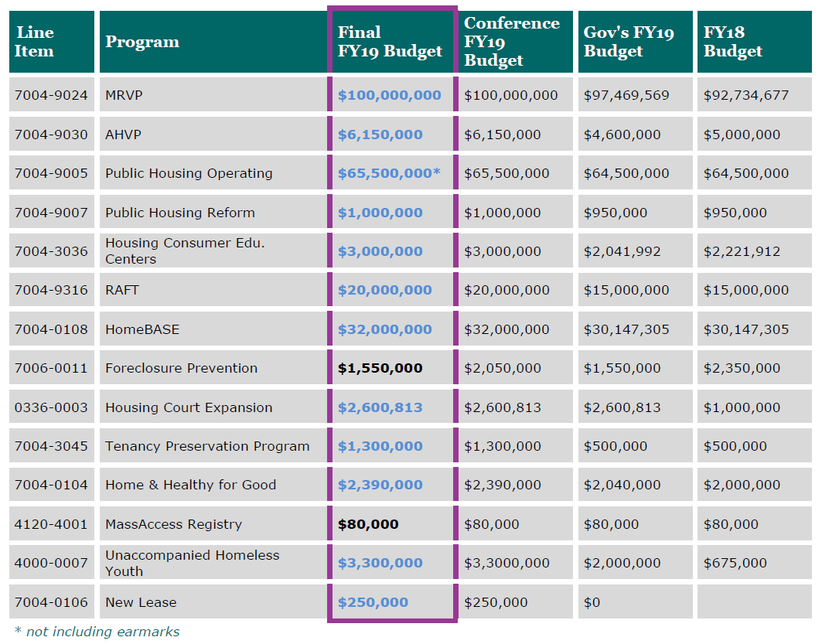Select the FY18 Budget column header
822x644 pixels.
point(732,42)
